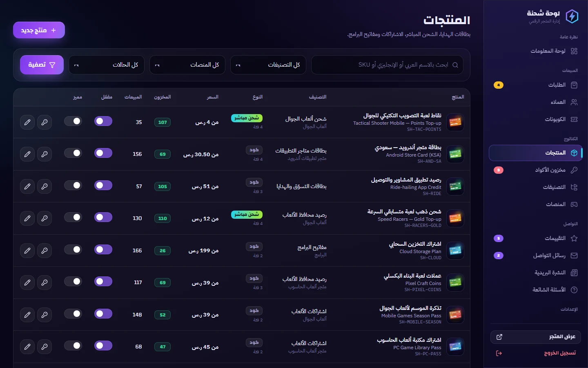Mark Speed Racers Gold Top-up as مميز
This screenshot has width=588, height=368.
(x=73, y=217)
